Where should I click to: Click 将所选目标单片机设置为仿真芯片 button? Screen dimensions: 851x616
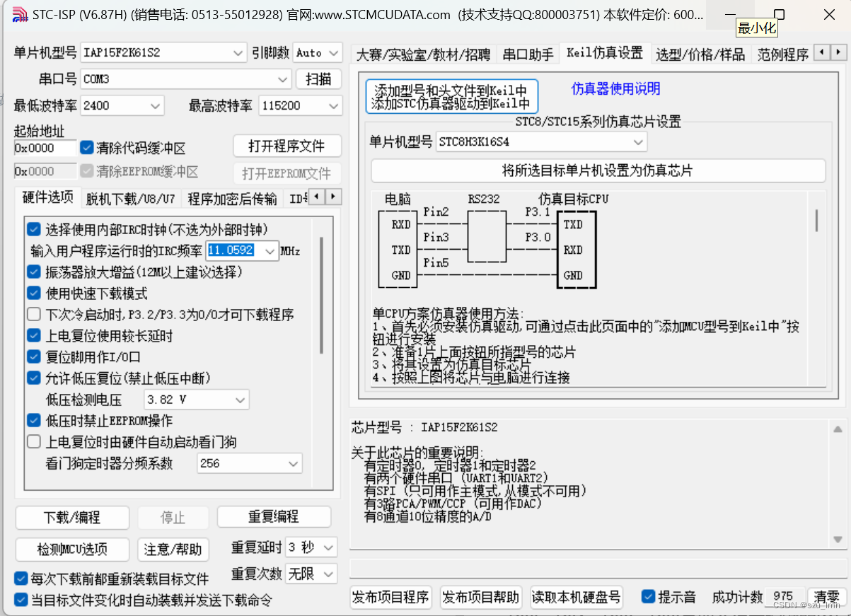tap(598, 170)
